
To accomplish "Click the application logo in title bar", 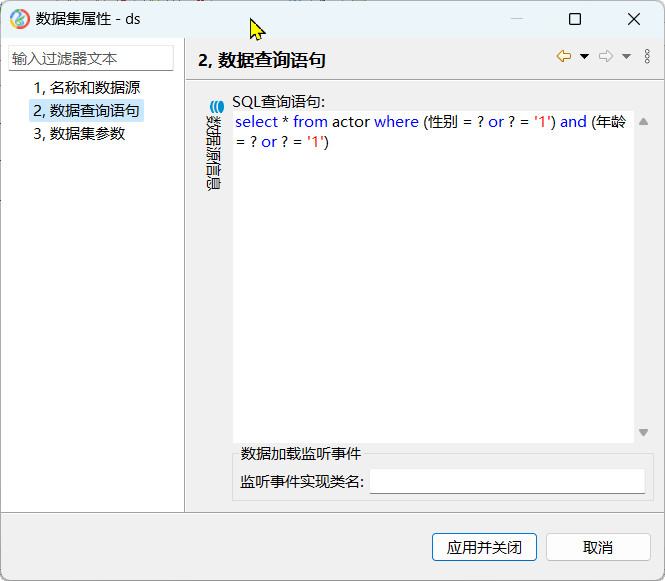I will point(20,19).
